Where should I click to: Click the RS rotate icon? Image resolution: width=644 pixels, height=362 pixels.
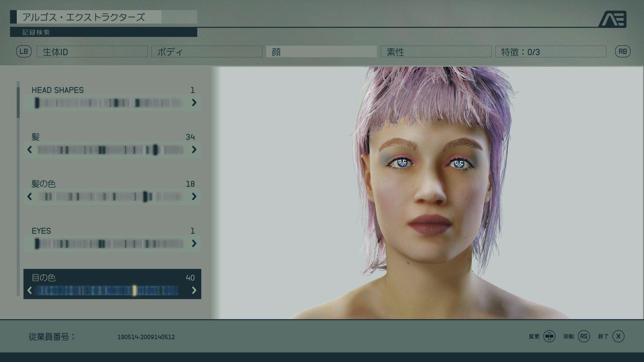(584, 336)
